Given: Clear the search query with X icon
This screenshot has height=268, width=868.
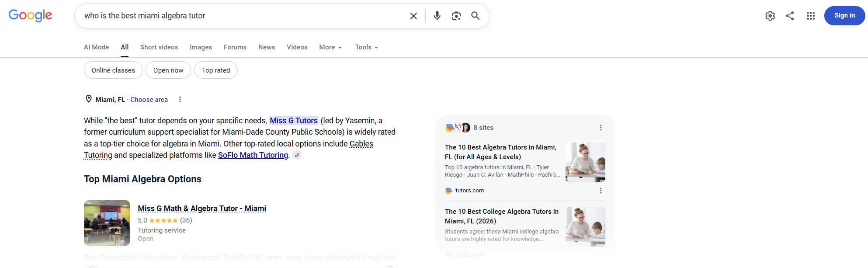Looking at the screenshot, I should tap(413, 16).
